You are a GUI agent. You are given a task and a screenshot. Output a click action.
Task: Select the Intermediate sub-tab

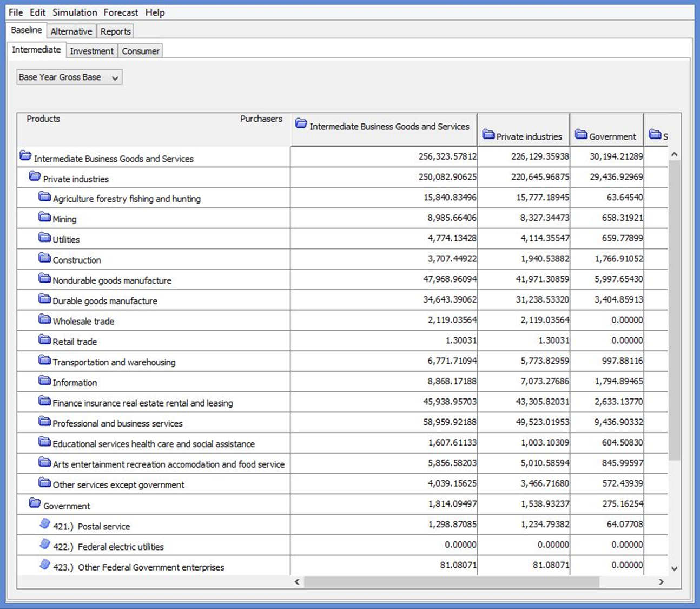point(36,50)
